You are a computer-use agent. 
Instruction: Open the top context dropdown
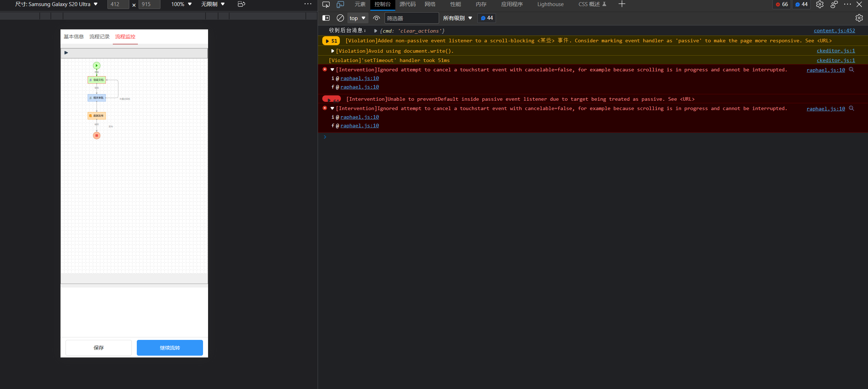(x=357, y=18)
